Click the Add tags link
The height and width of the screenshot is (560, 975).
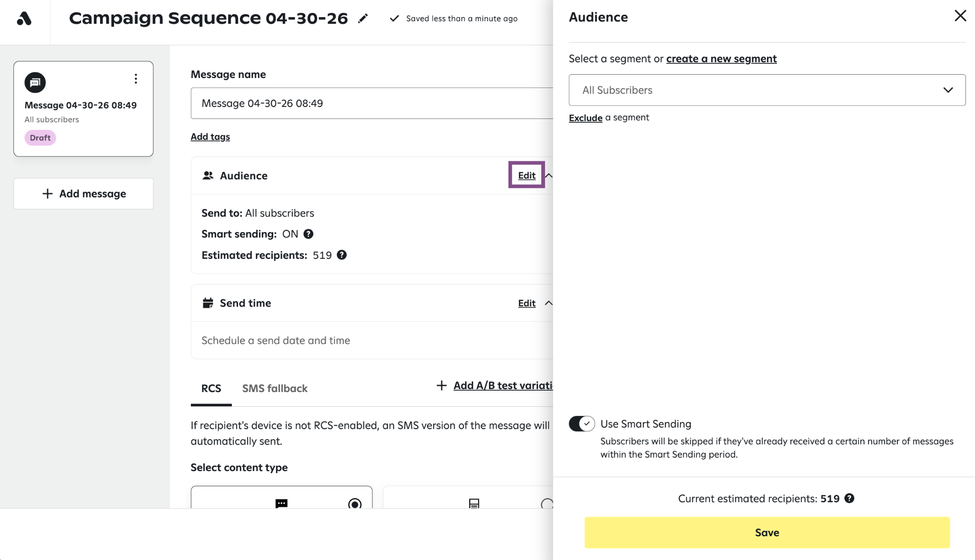tap(210, 137)
